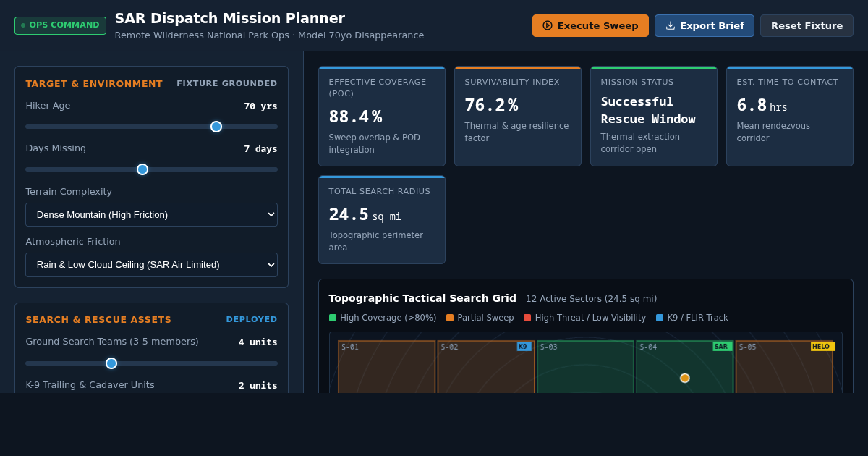Viewport: 868px width, 456px height.
Task: Select sector S-05 in the search grid
Action: pyautogui.click(x=784, y=367)
